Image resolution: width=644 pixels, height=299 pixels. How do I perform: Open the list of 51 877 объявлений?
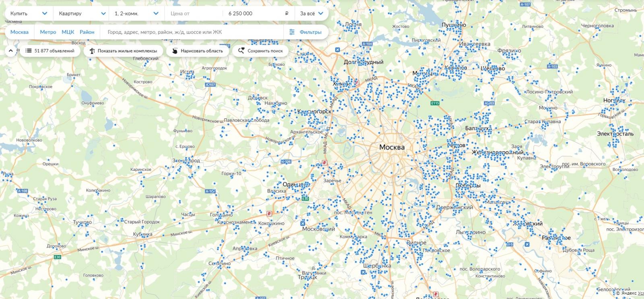pyautogui.click(x=50, y=51)
